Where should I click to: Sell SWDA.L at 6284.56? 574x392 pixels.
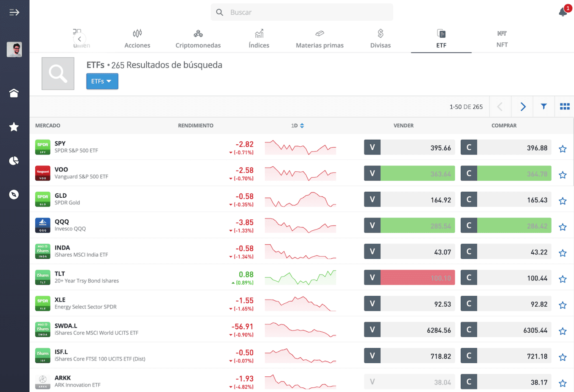[x=409, y=330]
